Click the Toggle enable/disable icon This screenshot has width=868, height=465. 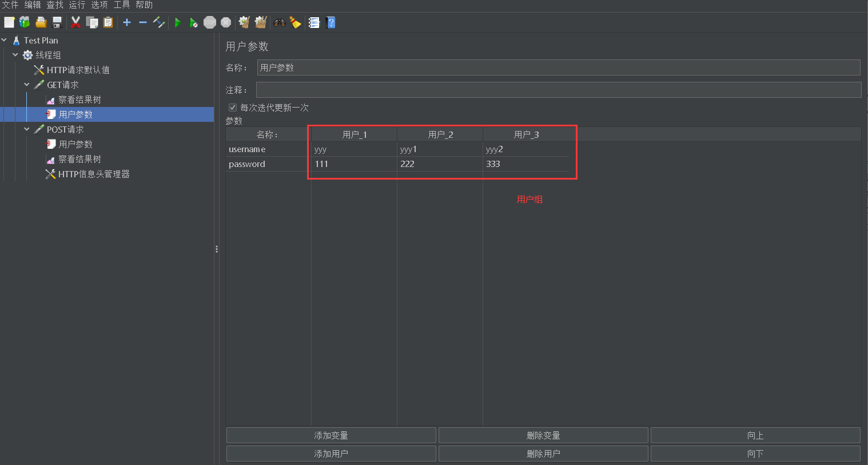(159, 22)
